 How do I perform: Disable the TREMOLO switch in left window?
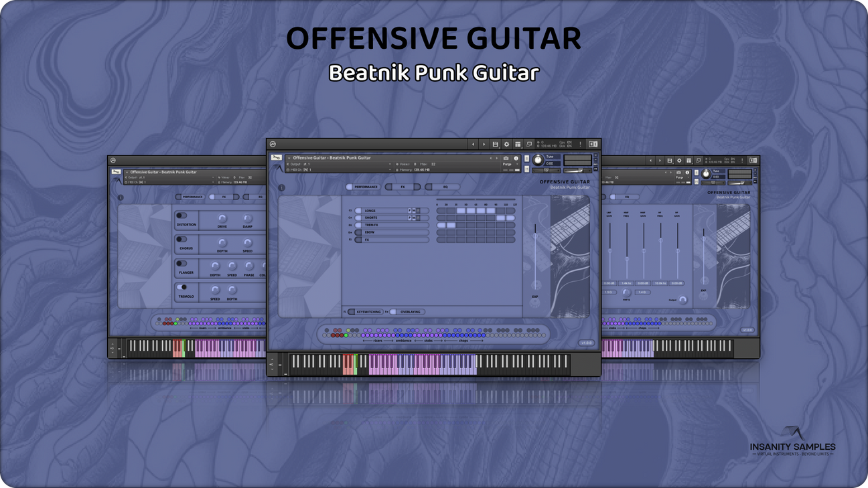pyautogui.click(x=182, y=287)
